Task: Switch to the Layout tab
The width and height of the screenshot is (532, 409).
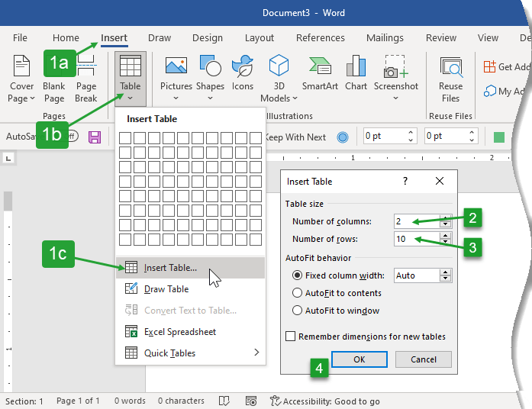Action: (x=260, y=37)
